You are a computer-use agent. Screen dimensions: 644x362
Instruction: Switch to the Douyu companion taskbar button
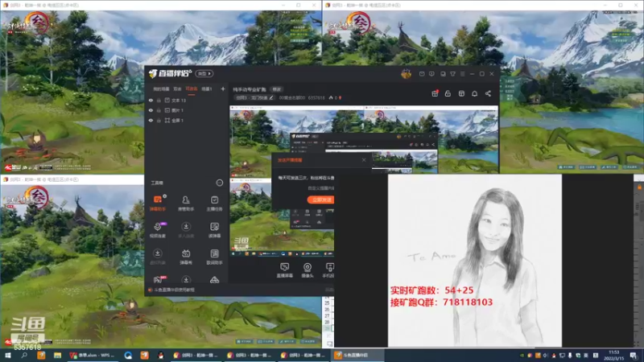[357, 355]
